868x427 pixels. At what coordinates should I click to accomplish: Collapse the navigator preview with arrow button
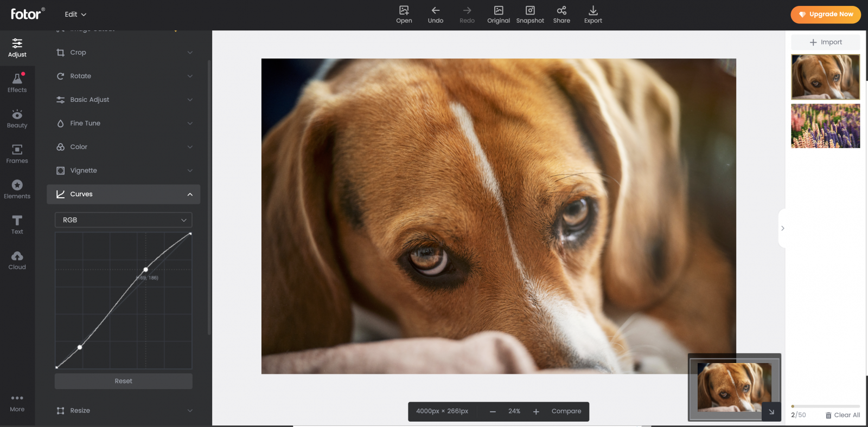[771, 412]
